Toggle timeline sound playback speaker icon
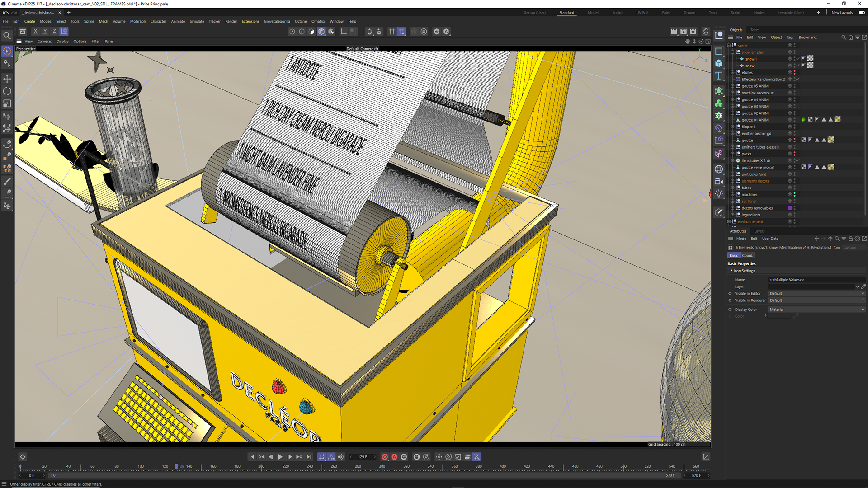868x488 pixels. click(341, 457)
